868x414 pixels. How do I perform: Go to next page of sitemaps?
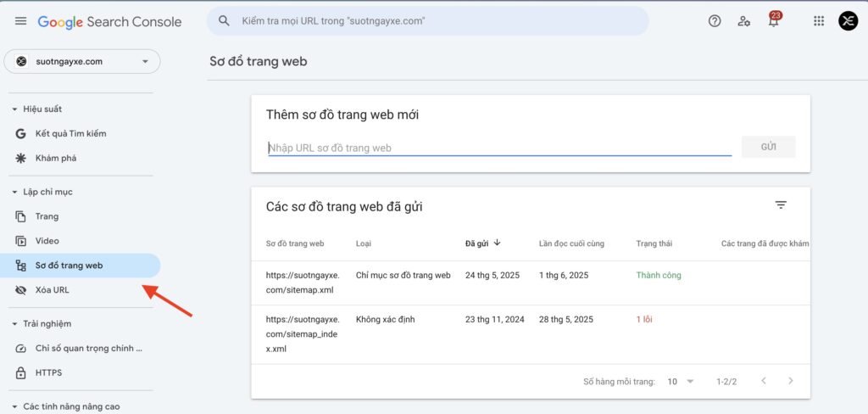791,381
